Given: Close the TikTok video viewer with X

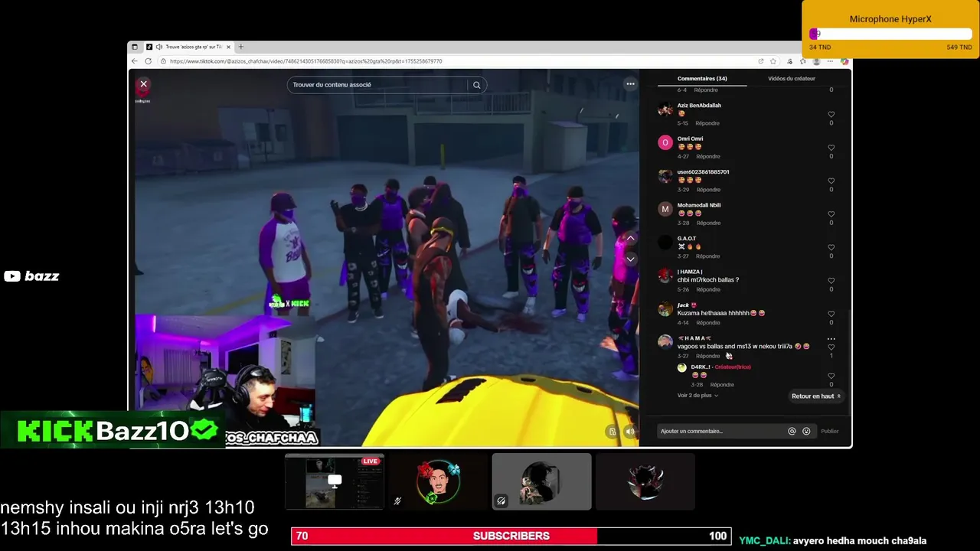Looking at the screenshot, I should point(143,84).
